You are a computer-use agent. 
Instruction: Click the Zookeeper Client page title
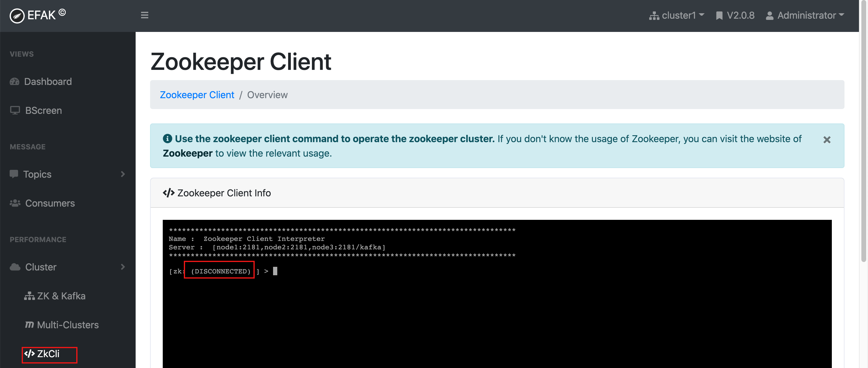[x=241, y=62]
